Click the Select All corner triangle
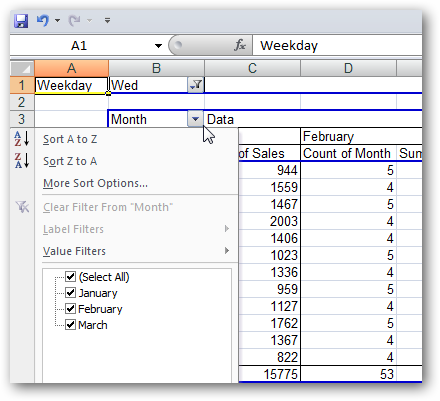 (x=22, y=68)
